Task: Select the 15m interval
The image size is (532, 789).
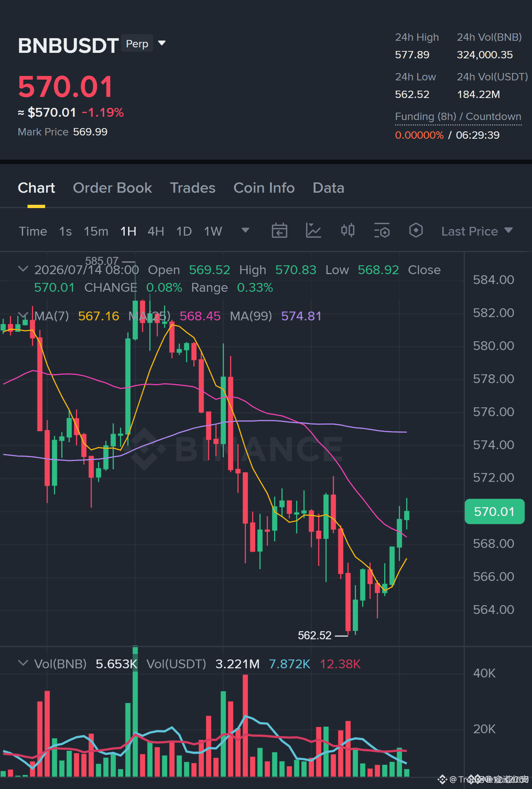Action: click(96, 231)
